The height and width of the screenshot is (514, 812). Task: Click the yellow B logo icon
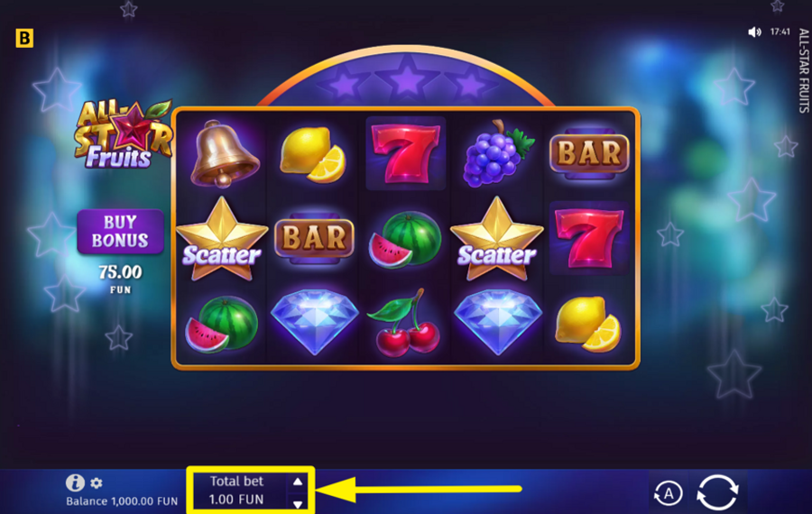click(x=24, y=38)
